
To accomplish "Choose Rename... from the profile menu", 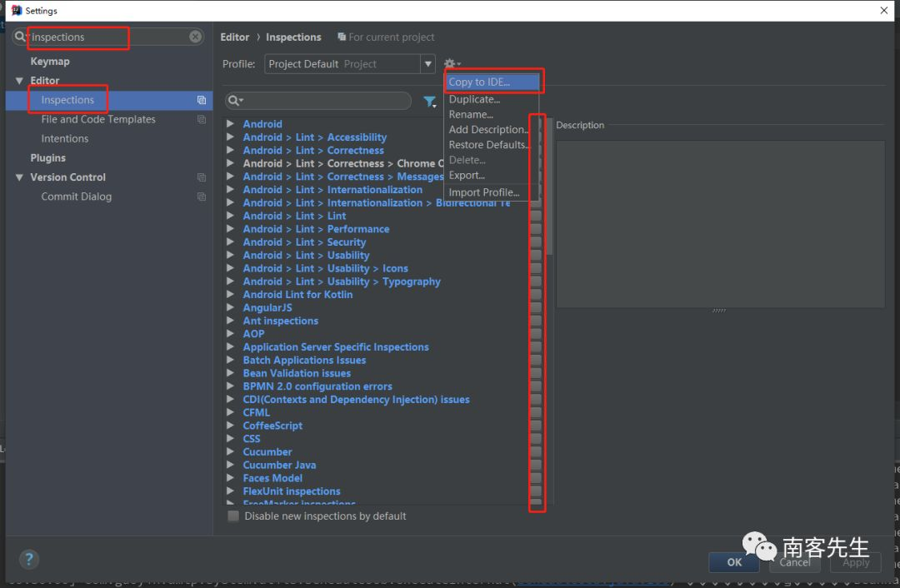I will tap(492, 114).
